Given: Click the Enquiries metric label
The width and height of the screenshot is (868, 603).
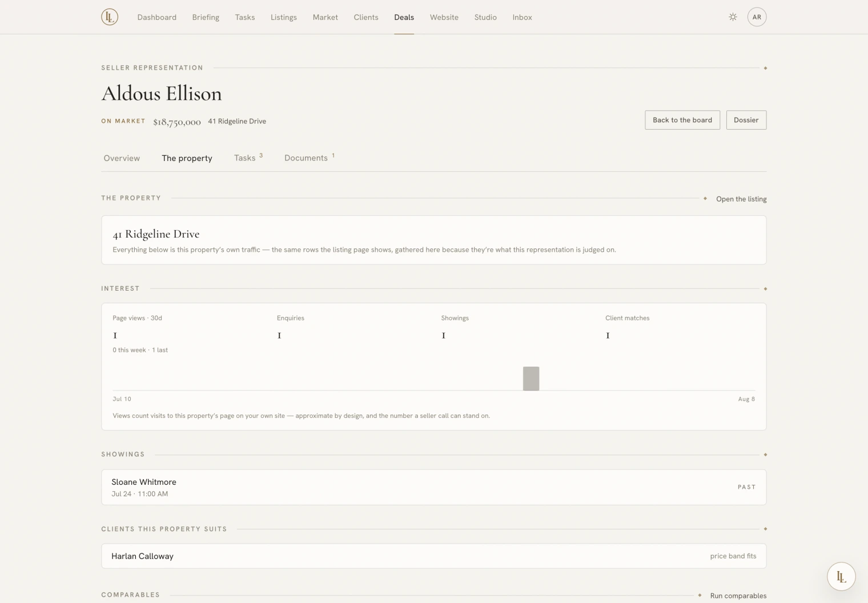Looking at the screenshot, I should [x=291, y=318].
